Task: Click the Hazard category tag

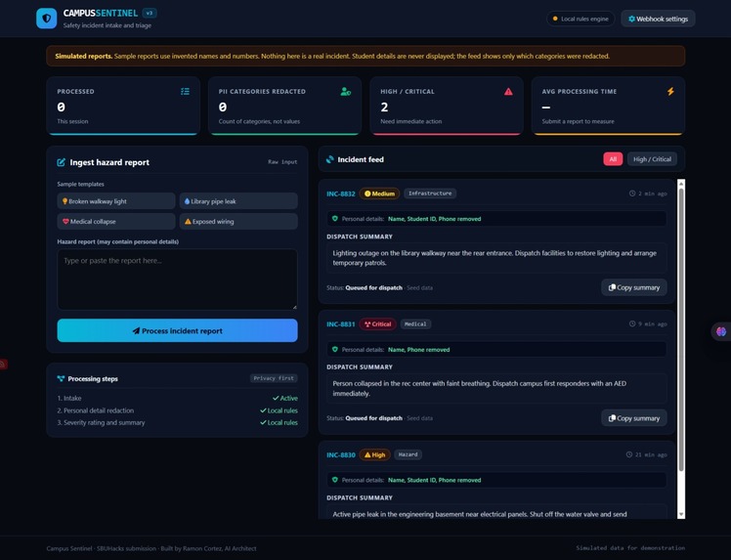Action: click(408, 454)
